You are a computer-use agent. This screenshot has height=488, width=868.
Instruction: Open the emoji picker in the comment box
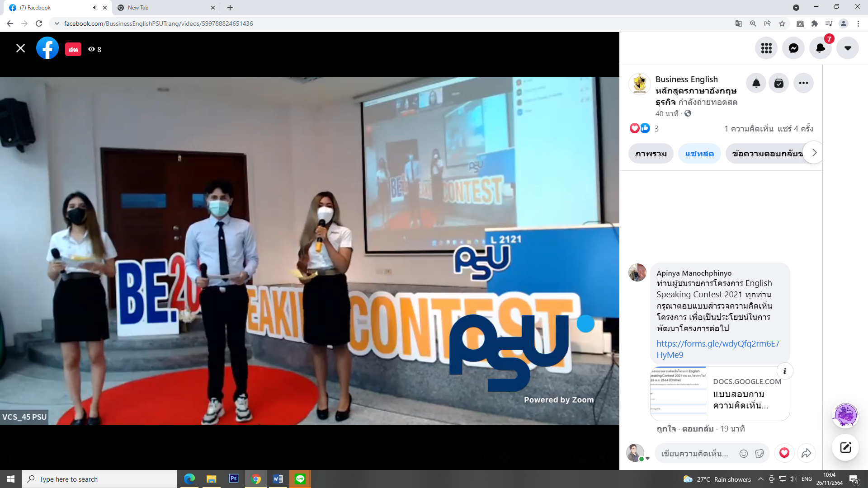(744, 454)
